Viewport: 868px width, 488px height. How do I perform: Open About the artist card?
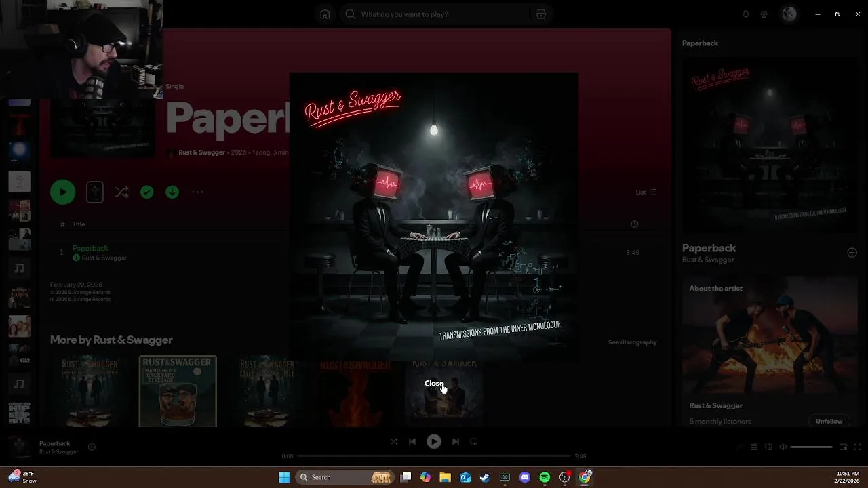point(770,352)
